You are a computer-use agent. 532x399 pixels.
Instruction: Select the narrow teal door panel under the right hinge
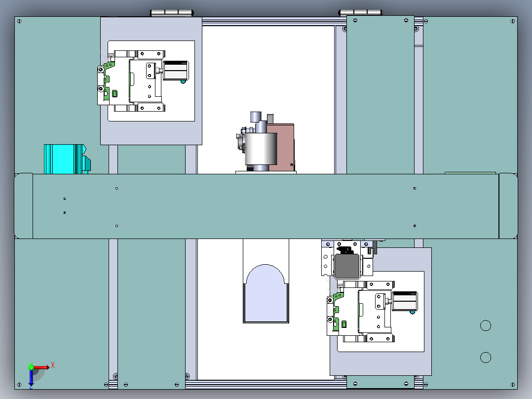click(380, 95)
